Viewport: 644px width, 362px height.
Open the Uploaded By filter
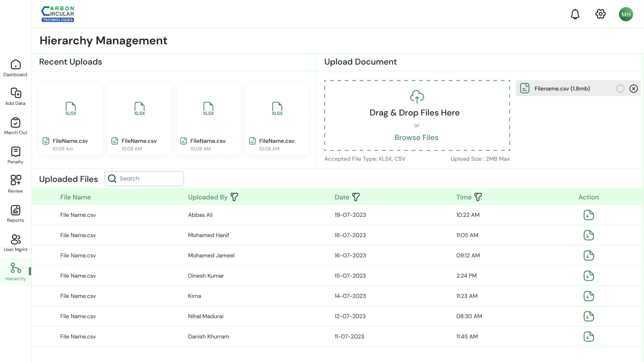tap(234, 197)
